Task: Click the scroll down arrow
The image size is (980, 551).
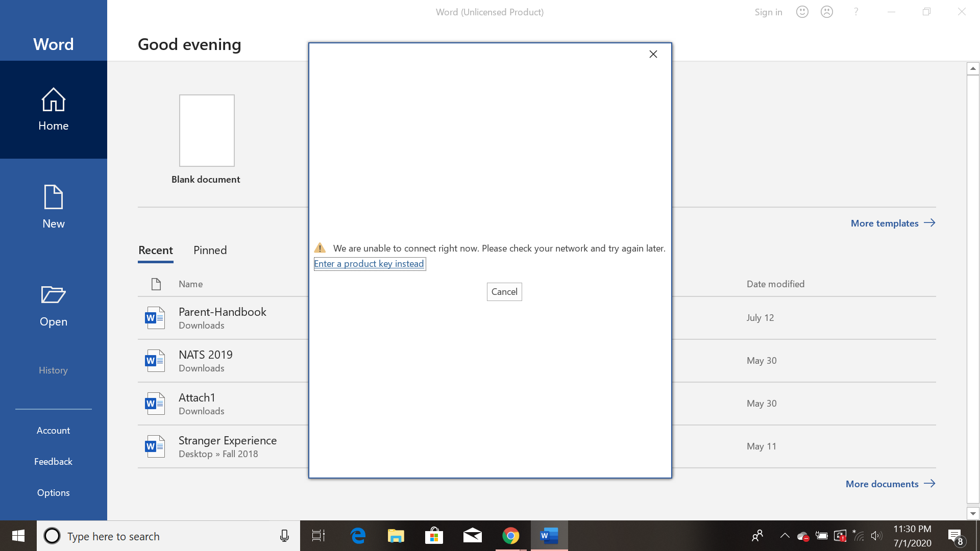Action: coord(973,513)
